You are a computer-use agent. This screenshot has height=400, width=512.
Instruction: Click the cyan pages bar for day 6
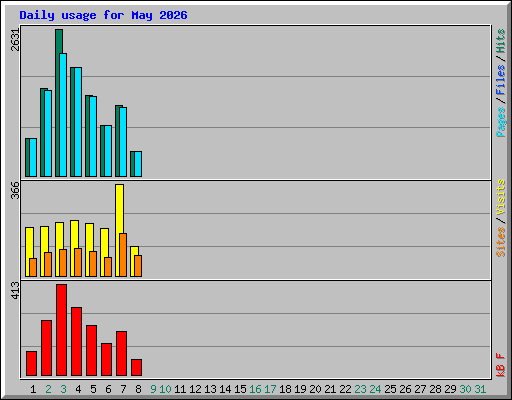coord(108,151)
